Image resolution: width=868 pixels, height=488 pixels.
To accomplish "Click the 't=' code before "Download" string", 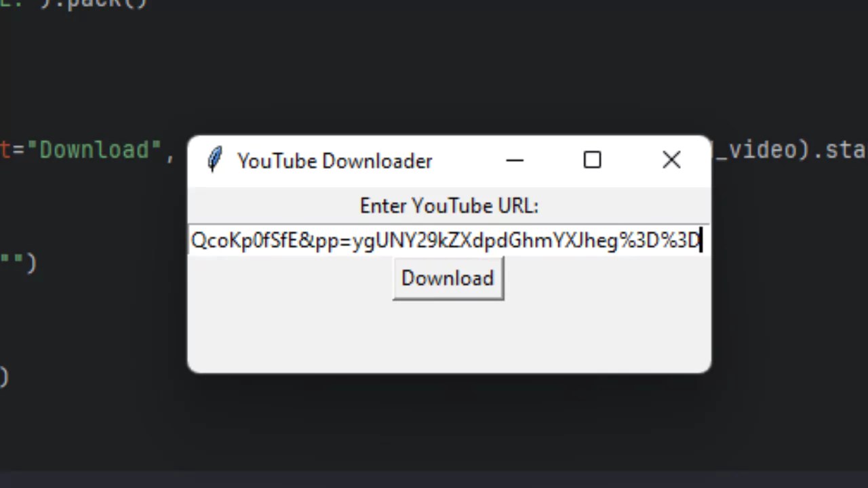I will coord(13,150).
